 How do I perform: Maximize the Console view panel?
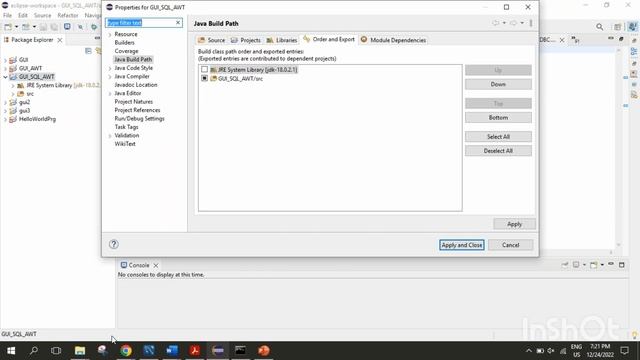(622, 265)
